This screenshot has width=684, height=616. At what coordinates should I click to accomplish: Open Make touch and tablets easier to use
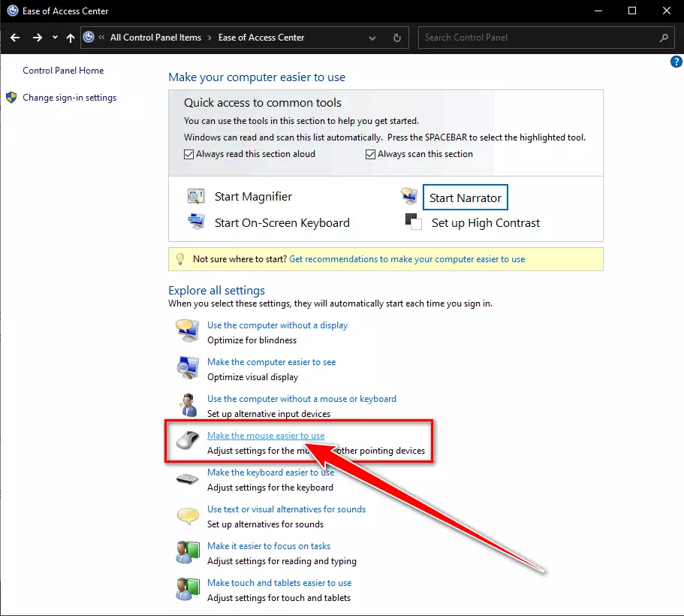pyautogui.click(x=279, y=583)
